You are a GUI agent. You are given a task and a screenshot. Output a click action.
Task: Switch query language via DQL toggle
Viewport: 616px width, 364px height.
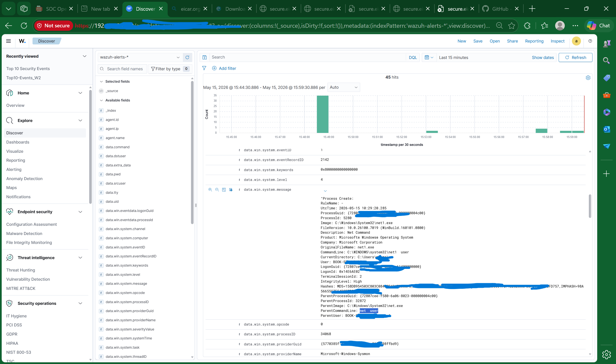point(413,57)
